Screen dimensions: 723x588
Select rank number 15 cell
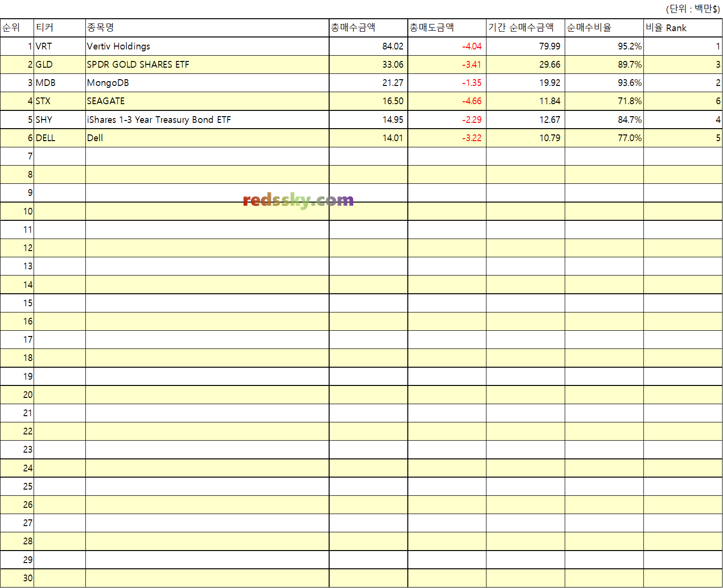tap(17, 303)
